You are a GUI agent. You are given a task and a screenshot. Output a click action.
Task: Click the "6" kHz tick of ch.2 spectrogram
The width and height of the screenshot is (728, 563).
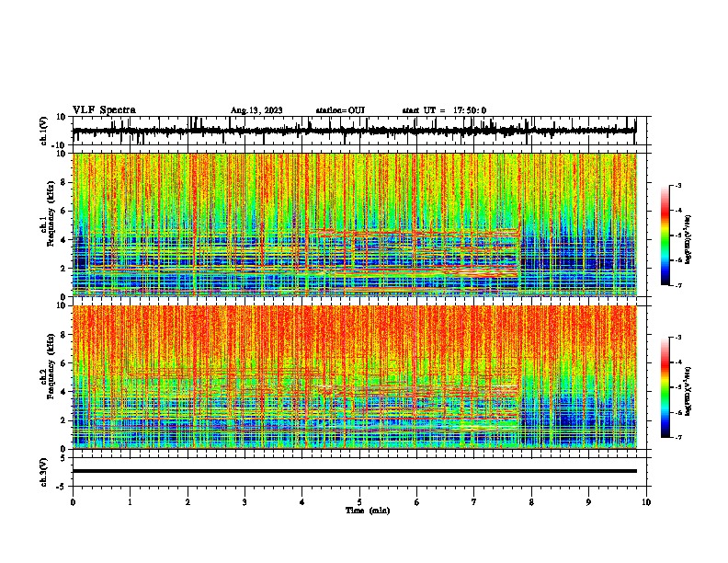point(63,363)
